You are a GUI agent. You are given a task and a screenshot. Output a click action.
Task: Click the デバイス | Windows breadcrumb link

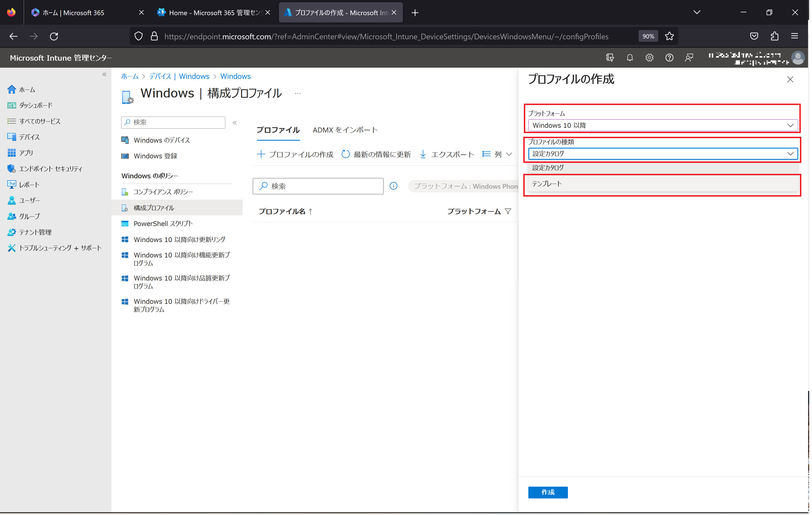(x=179, y=77)
